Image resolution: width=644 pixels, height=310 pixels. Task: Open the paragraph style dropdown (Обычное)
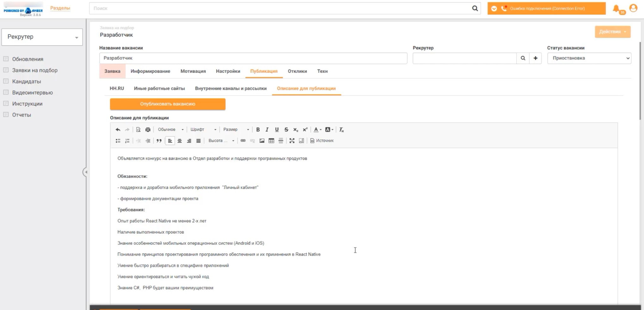170,130
